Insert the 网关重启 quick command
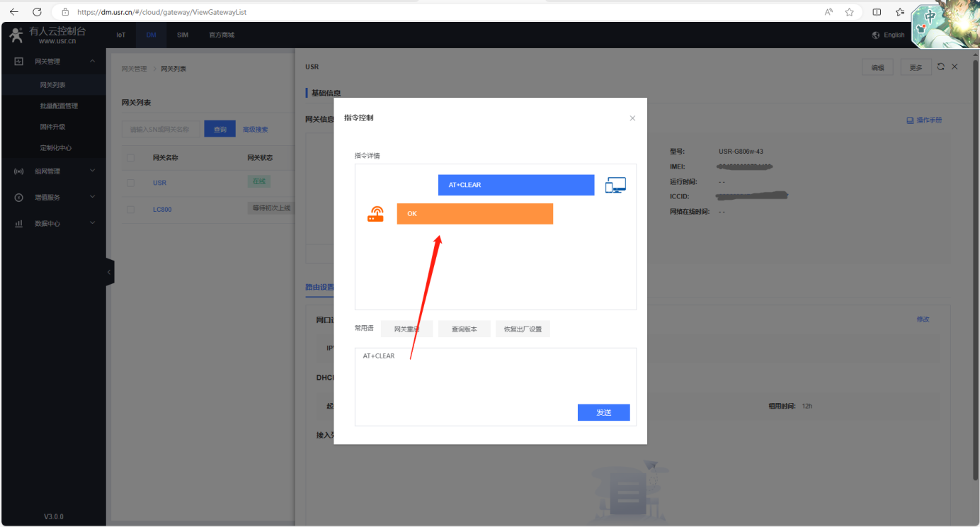The height and width of the screenshot is (527, 980). (x=407, y=329)
